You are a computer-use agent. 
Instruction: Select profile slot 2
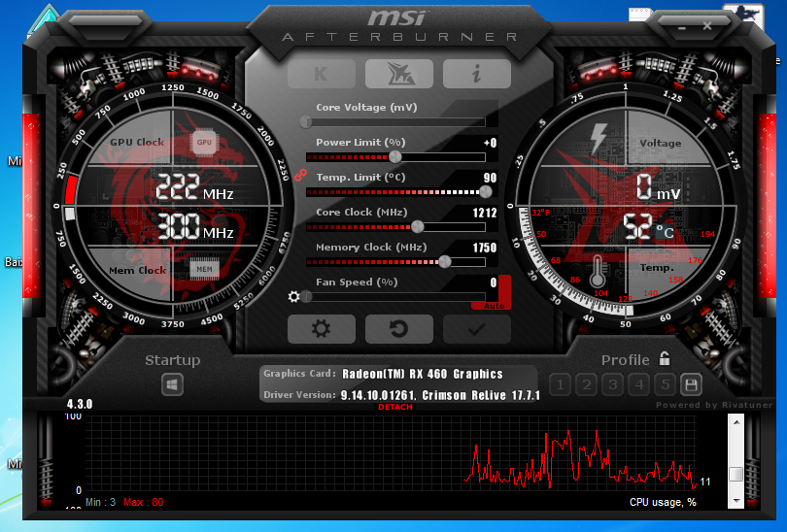pyautogui.click(x=586, y=384)
